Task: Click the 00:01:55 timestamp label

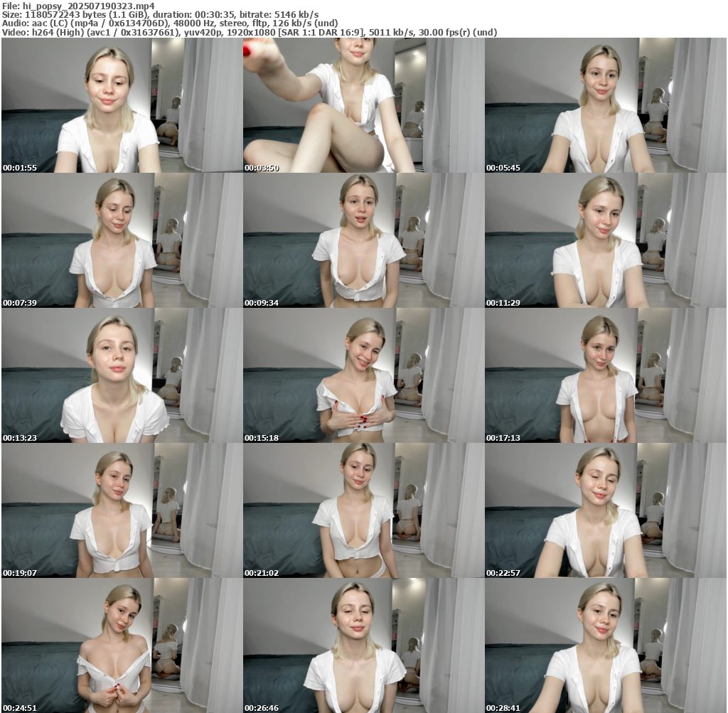Action: [19, 168]
